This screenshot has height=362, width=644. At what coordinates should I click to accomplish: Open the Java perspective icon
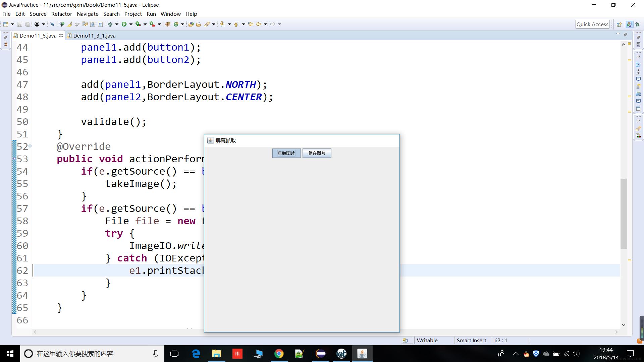click(630, 24)
